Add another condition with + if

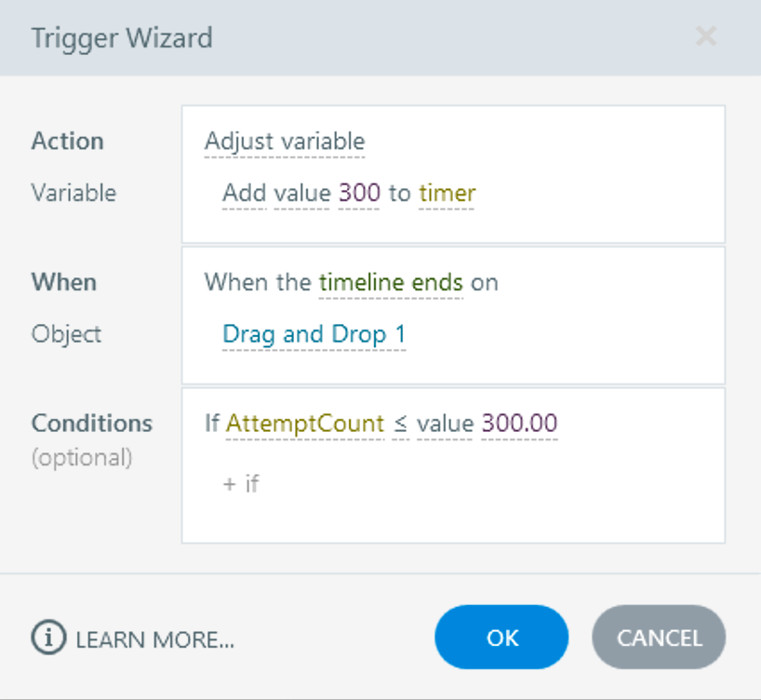coord(241,483)
